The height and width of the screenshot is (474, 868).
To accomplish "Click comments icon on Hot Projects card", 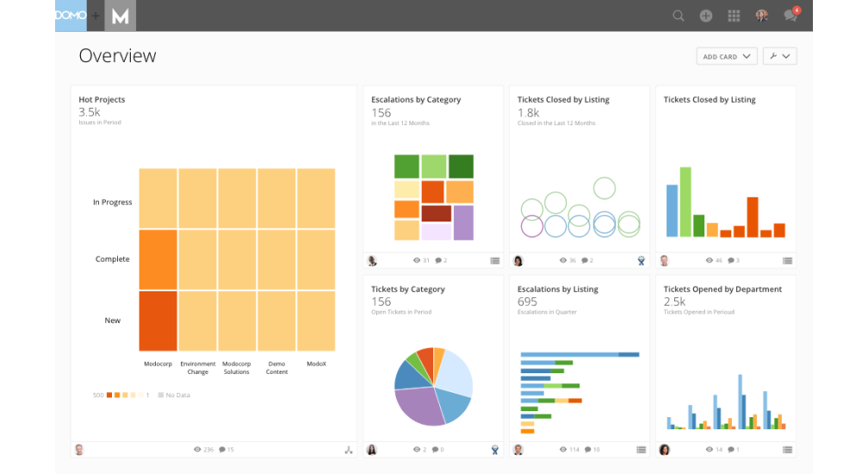I will (223, 449).
